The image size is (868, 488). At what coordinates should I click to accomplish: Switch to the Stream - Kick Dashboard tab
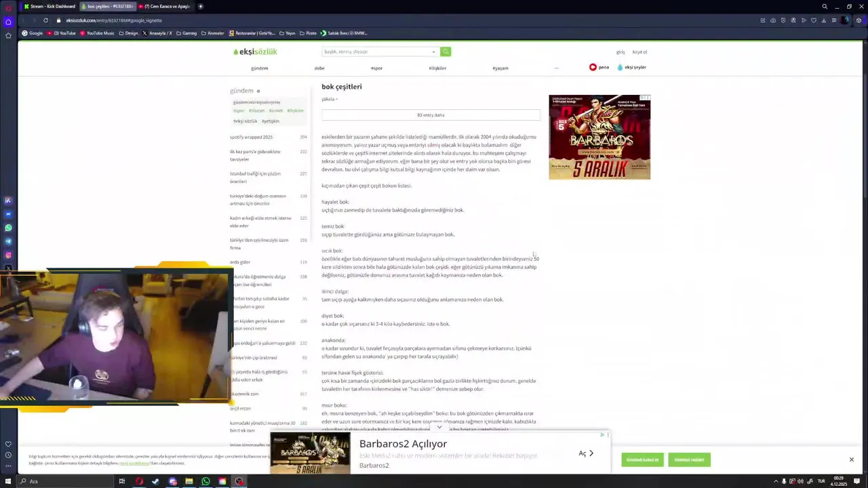coord(50,6)
